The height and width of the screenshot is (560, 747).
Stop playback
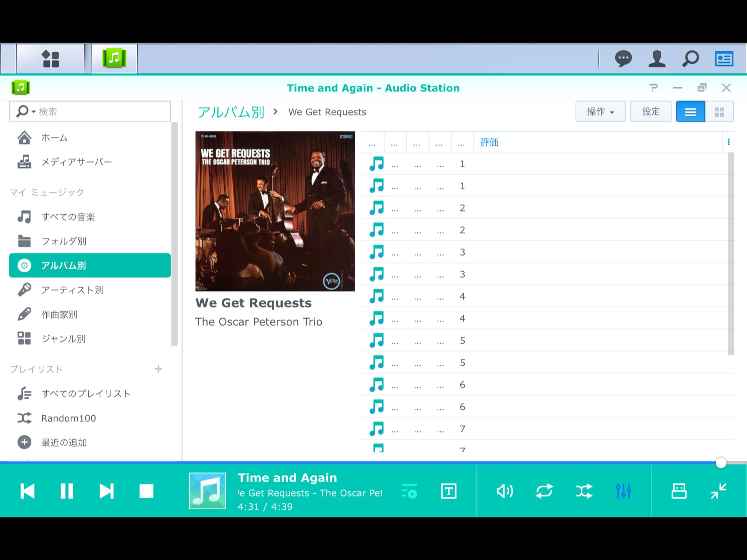[146, 491]
